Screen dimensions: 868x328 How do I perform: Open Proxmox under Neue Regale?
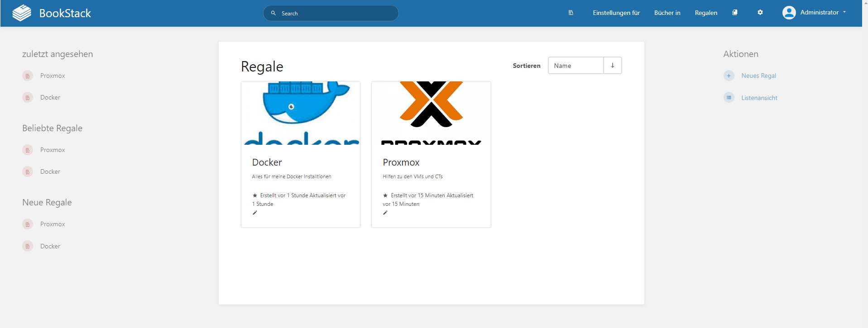tap(53, 224)
